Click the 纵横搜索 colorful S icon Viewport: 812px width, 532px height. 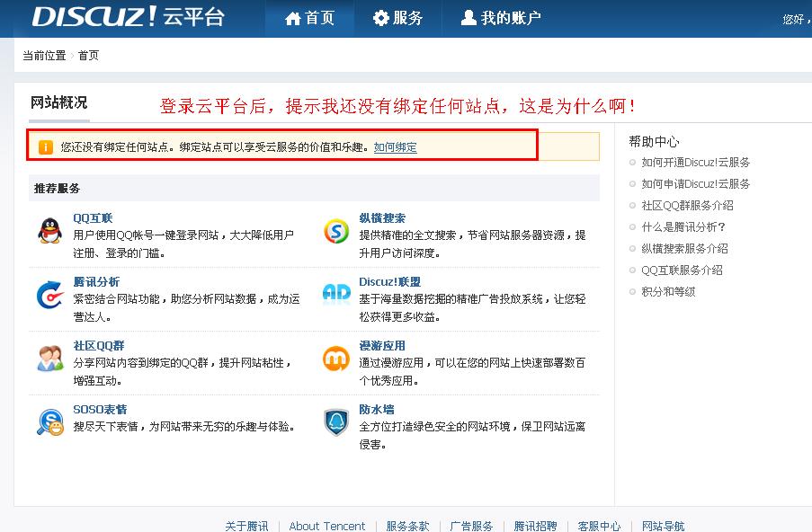tap(336, 231)
